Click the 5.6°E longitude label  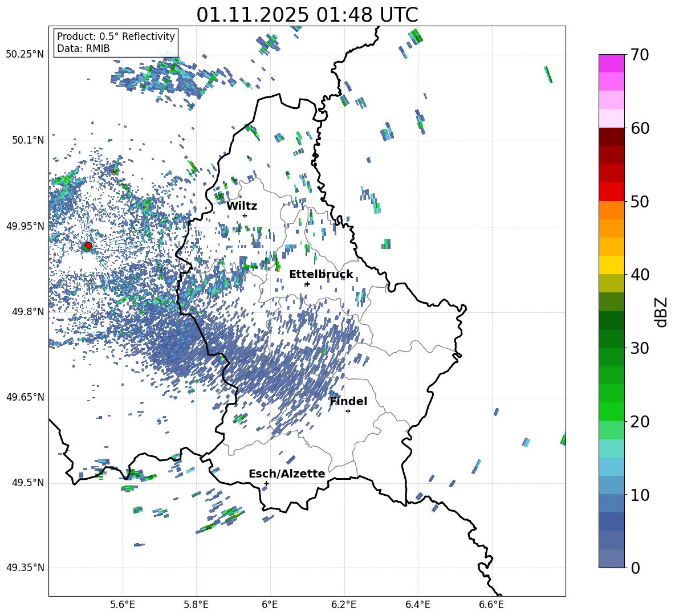123,605
